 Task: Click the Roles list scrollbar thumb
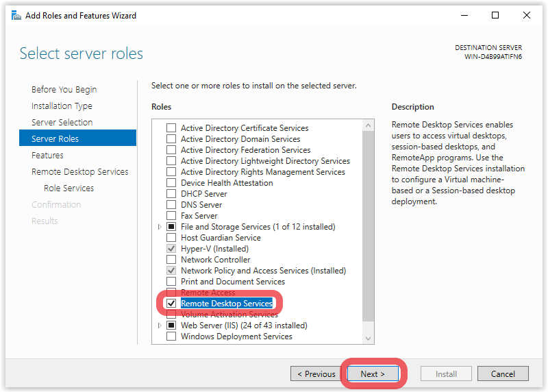368,226
